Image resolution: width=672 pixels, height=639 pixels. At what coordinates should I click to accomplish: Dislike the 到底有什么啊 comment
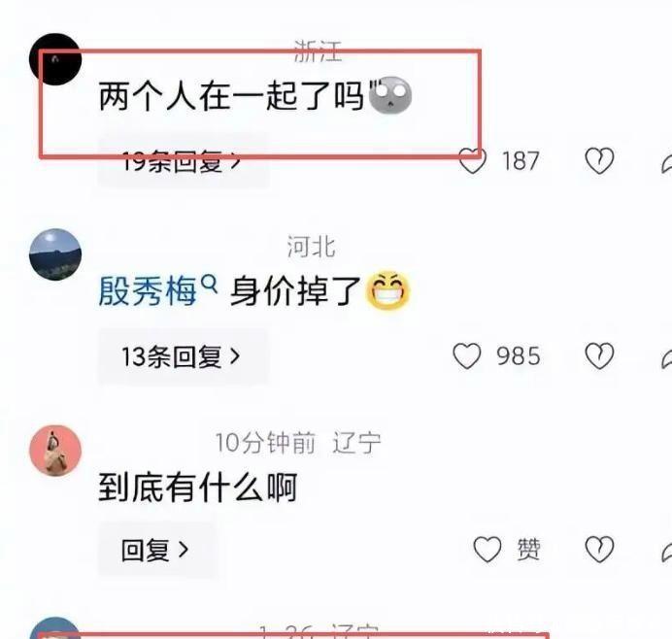[x=599, y=550]
